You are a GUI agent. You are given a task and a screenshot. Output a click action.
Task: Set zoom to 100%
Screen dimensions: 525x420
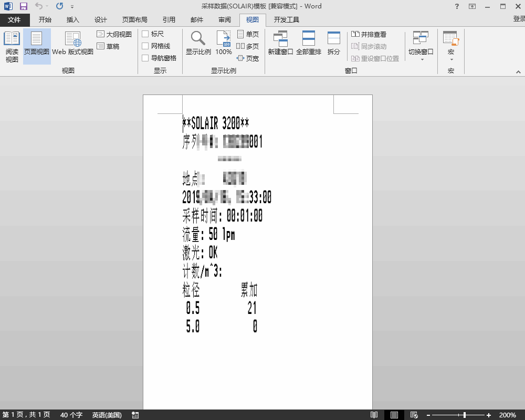click(x=223, y=44)
